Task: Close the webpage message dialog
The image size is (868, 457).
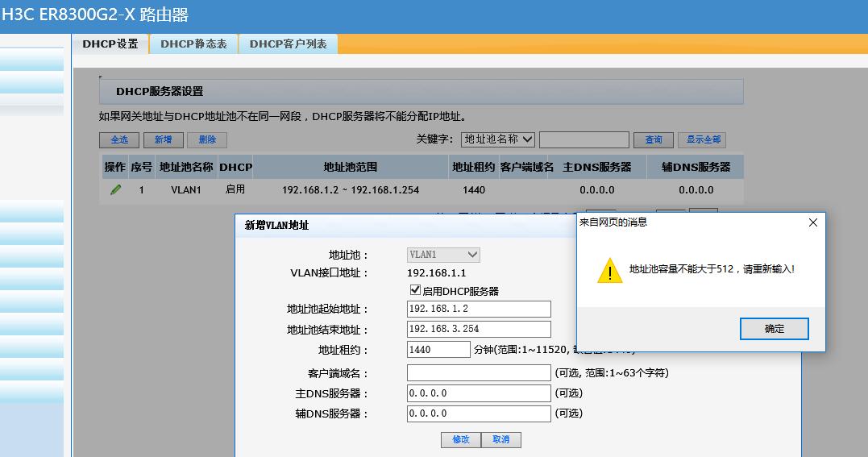Action: point(812,222)
